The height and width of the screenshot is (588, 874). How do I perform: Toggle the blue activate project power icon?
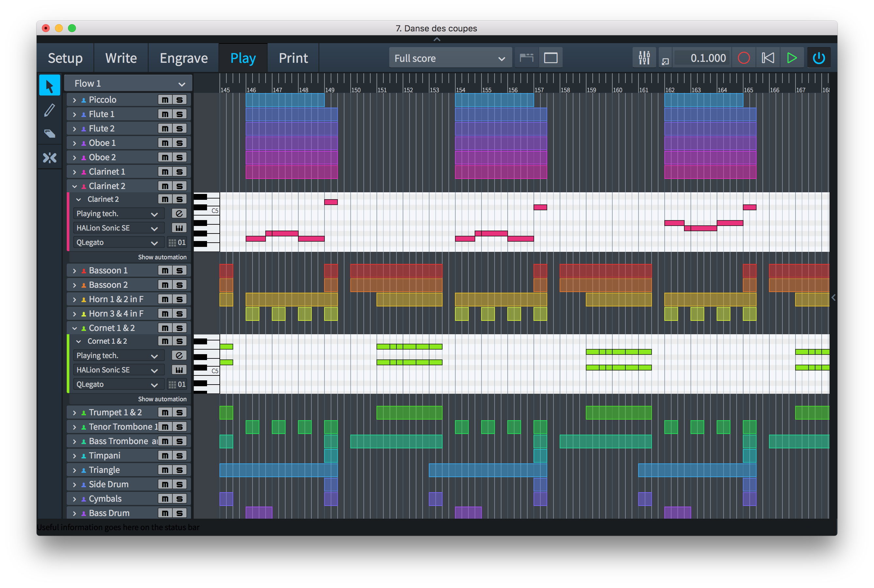pos(818,58)
